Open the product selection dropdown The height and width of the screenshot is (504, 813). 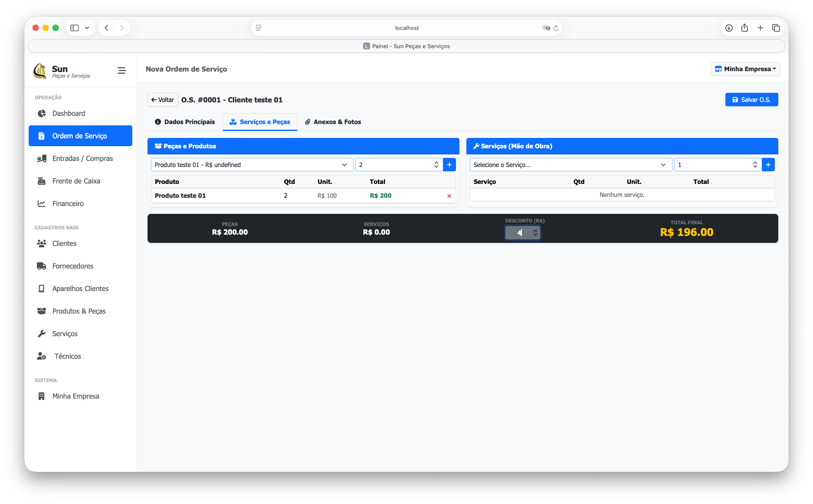(x=252, y=165)
